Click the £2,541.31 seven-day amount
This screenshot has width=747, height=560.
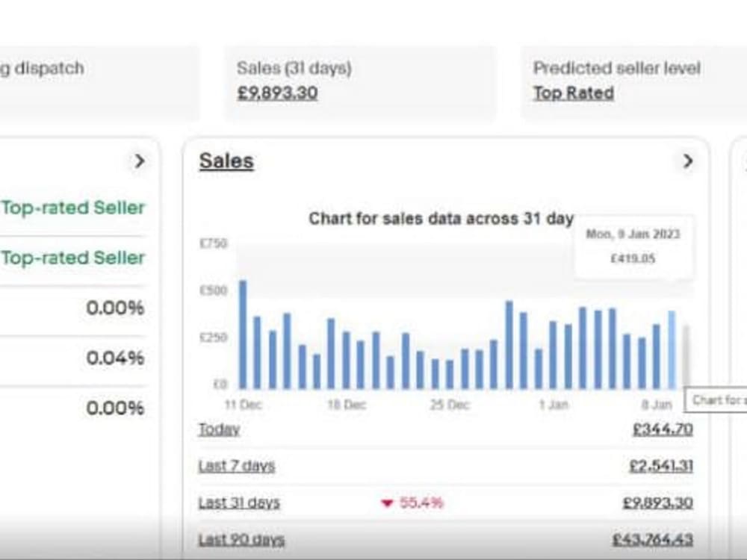(x=661, y=466)
